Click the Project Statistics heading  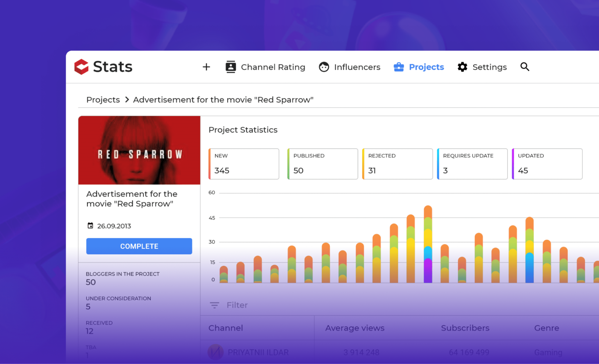click(x=243, y=130)
